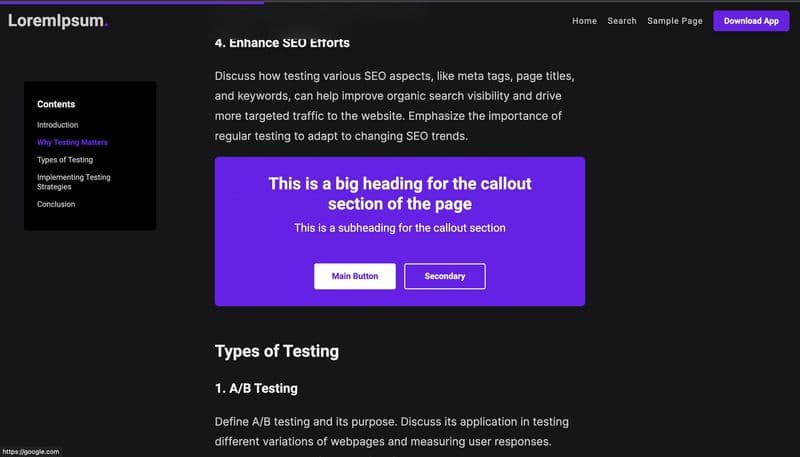Open the Search nav item
800x457 pixels.
click(621, 21)
